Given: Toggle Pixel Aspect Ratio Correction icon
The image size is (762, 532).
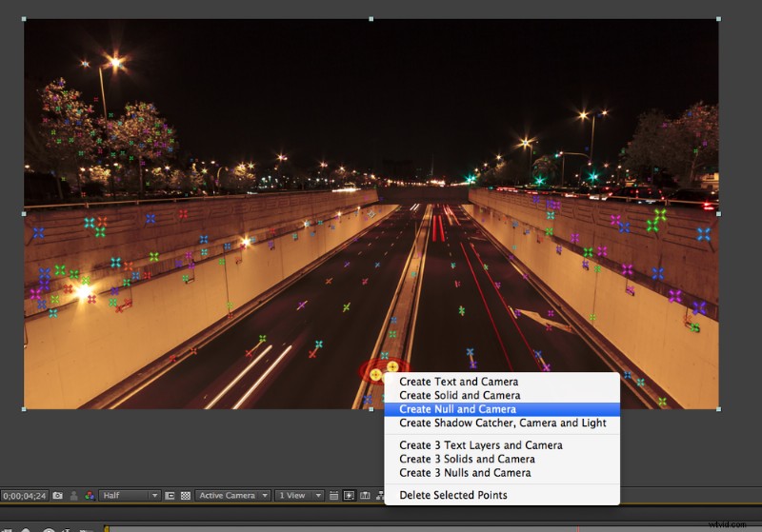Looking at the screenshot, I should (x=334, y=496).
